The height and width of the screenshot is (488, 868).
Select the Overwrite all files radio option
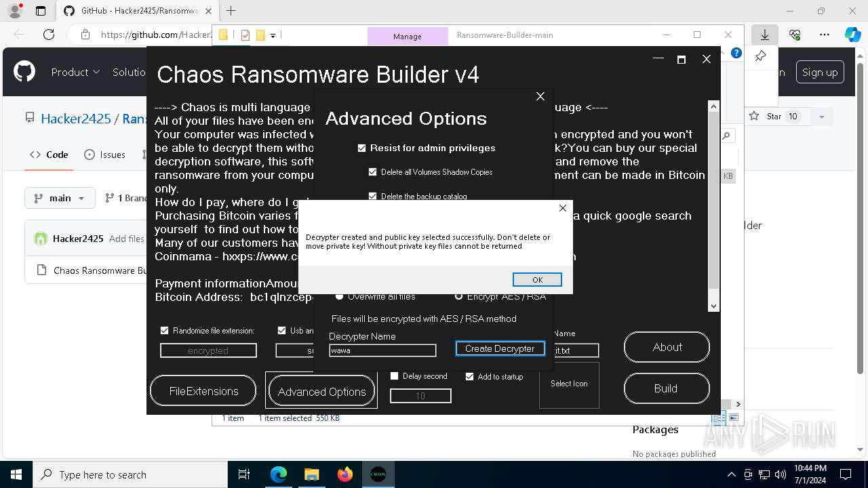pyautogui.click(x=339, y=297)
